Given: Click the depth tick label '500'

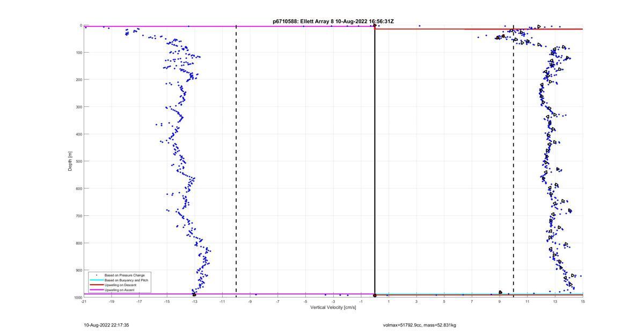Looking at the screenshot, I should pyautogui.click(x=78, y=161).
